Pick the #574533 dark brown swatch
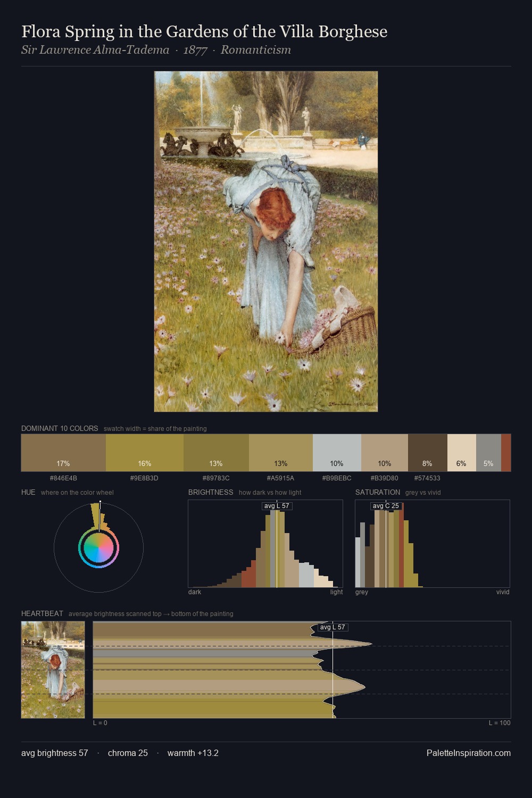 click(428, 453)
